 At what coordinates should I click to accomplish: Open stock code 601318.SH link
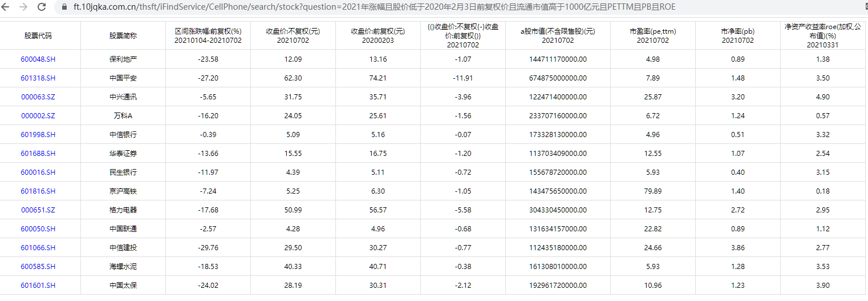click(38, 78)
